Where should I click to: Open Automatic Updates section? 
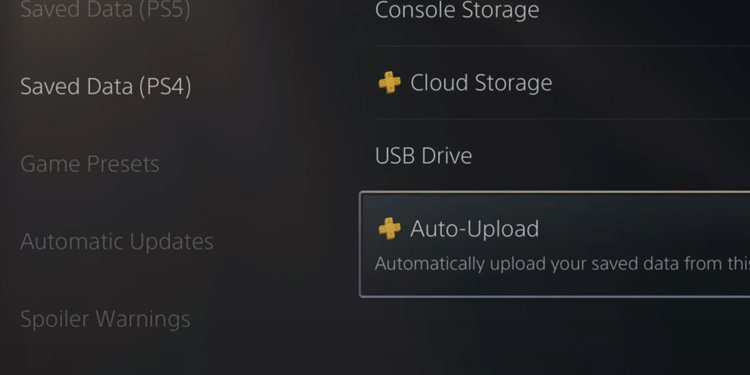[x=117, y=242]
